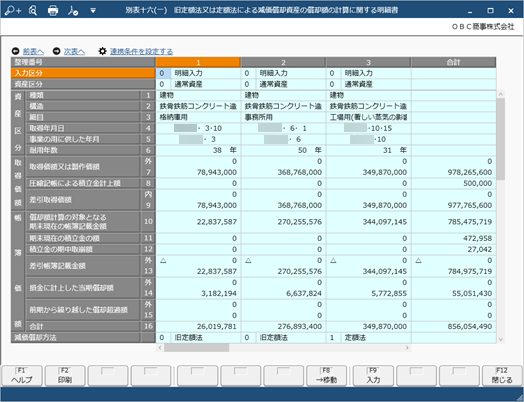Click 旧定額法 method cell in column 1
The image size is (524, 402).
pyautogui.click(x=206, y=338)
